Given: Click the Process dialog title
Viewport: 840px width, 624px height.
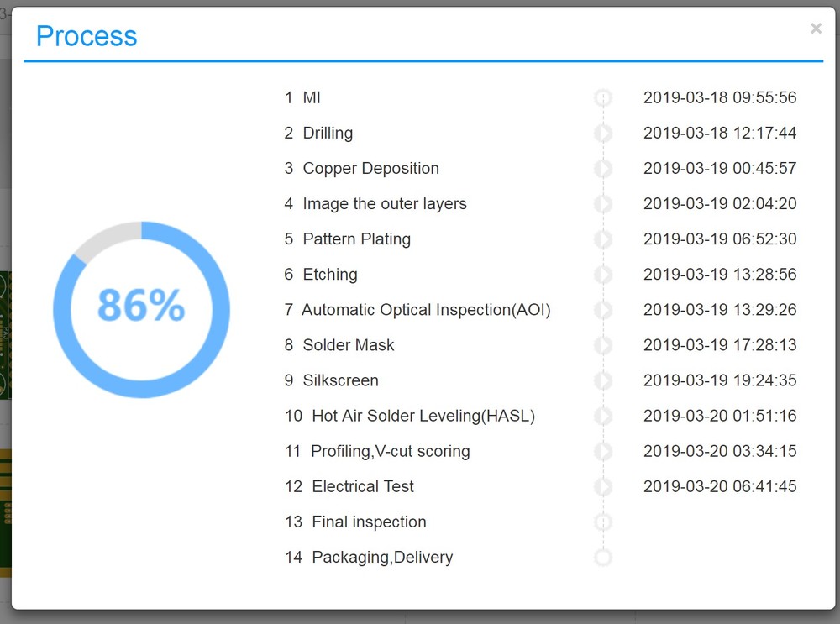Looking at the screenshot, I should tap(87, 36).
